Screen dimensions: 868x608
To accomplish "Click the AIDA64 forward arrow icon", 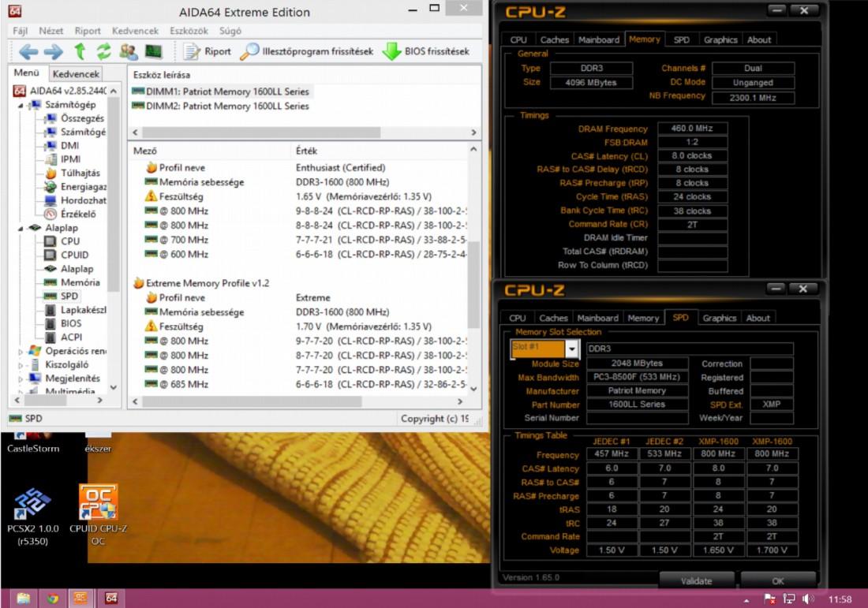I will (x=53, y=52).
